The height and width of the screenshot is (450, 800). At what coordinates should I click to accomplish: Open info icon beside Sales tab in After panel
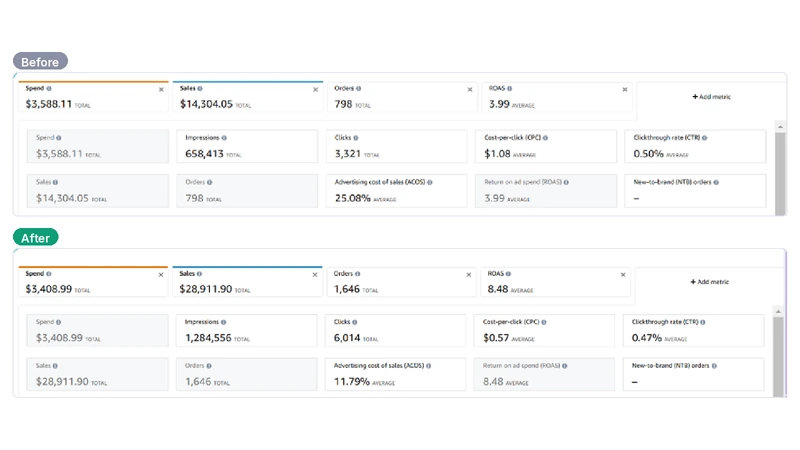[199, 274]
